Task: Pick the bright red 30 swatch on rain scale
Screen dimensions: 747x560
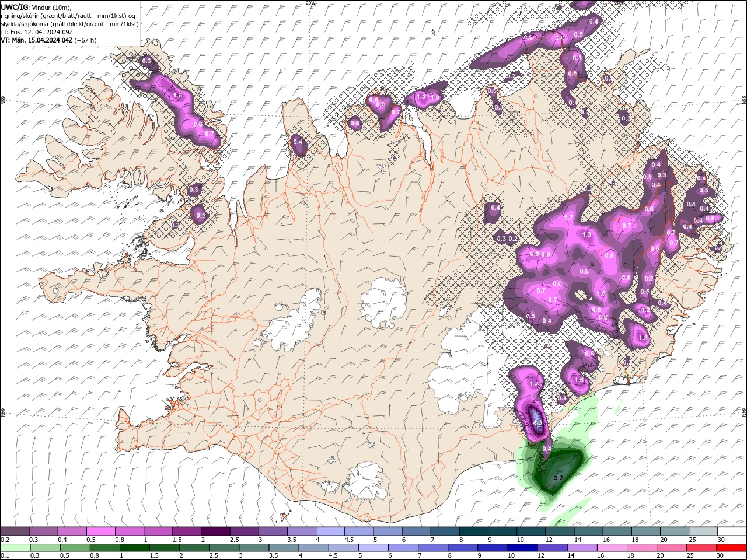Action: [732, 548]
